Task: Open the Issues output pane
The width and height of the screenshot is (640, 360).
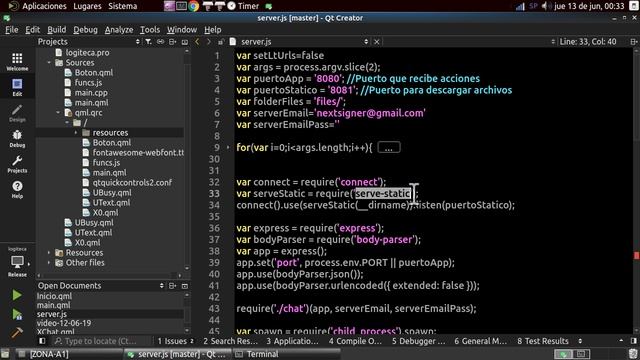Action: pyautogui.click(x=176, y=341)
